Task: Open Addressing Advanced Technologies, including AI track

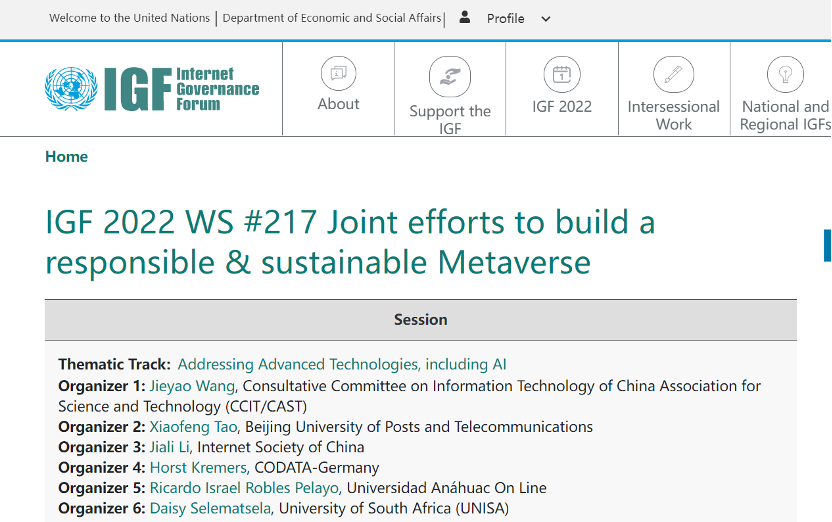Action: tap(342, 365)
